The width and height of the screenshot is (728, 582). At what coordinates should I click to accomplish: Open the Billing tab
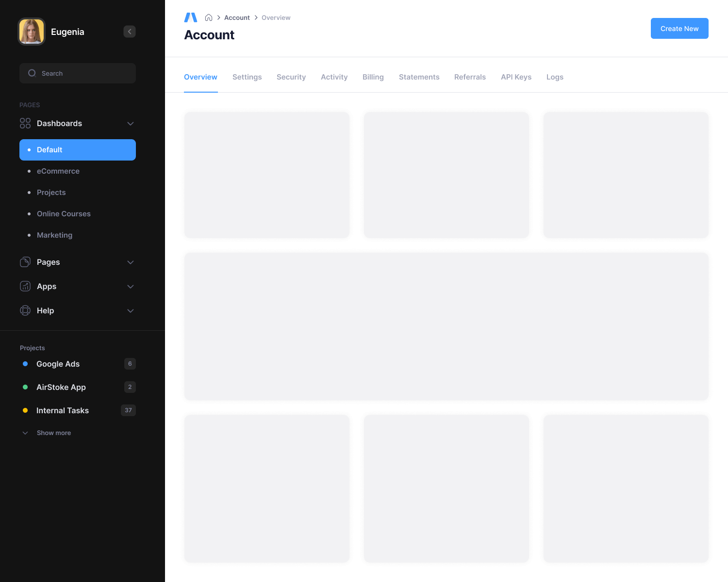coord(373,77)
